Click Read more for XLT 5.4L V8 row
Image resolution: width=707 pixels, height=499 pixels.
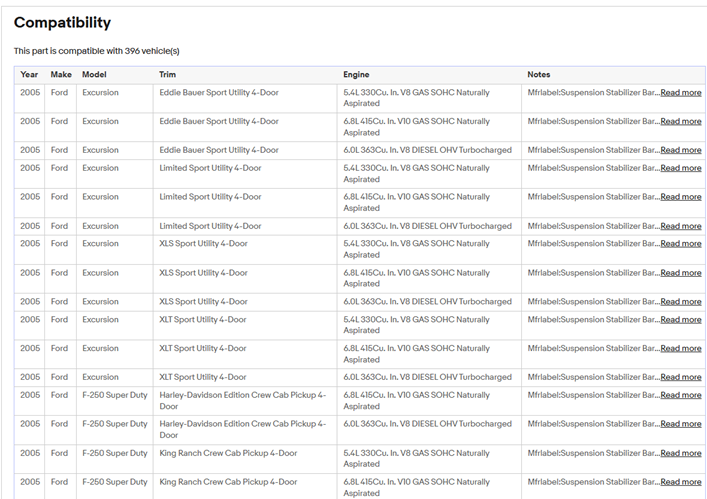point(680,320)
